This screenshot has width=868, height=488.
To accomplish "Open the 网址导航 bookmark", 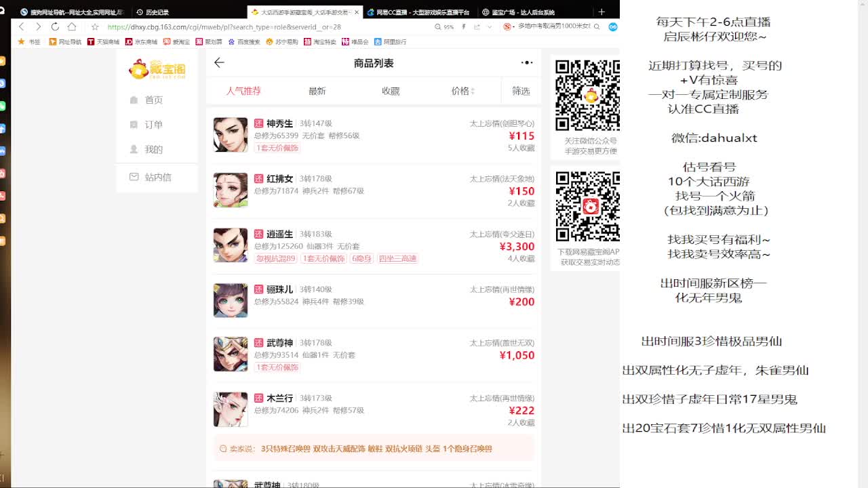I will (65, 41).
